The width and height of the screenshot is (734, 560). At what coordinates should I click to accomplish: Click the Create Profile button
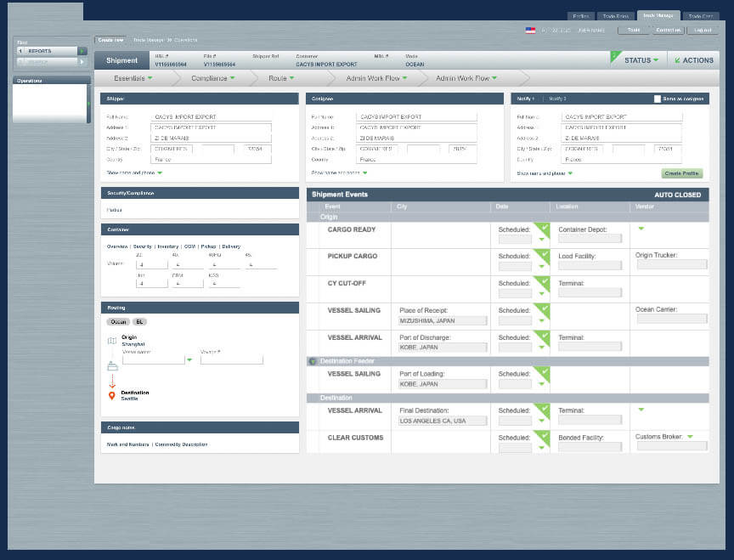(x=681, y=173)
